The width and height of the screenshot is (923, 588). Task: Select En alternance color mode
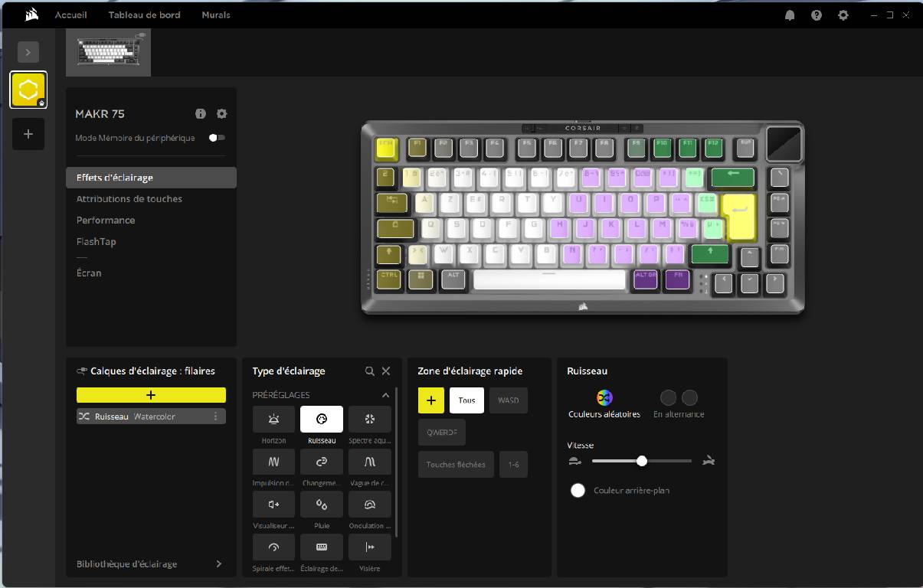679,404
